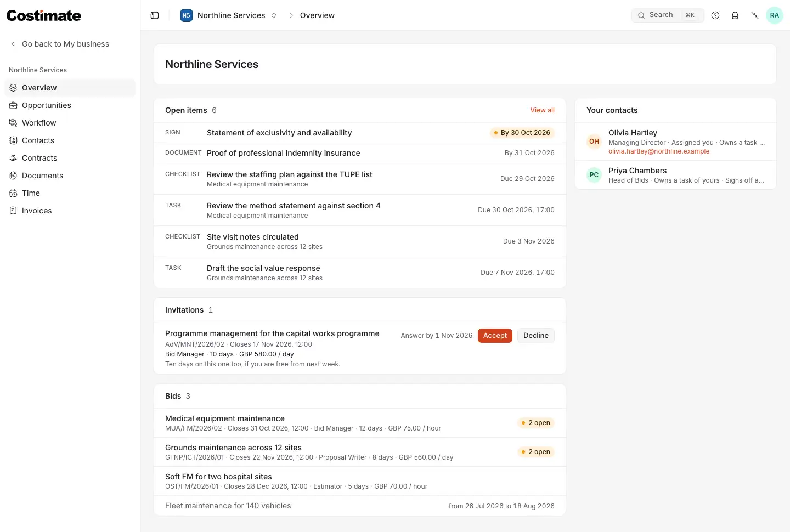
Task: Open Statement of exclusivity and availability
Action: (x=360, y=133)
